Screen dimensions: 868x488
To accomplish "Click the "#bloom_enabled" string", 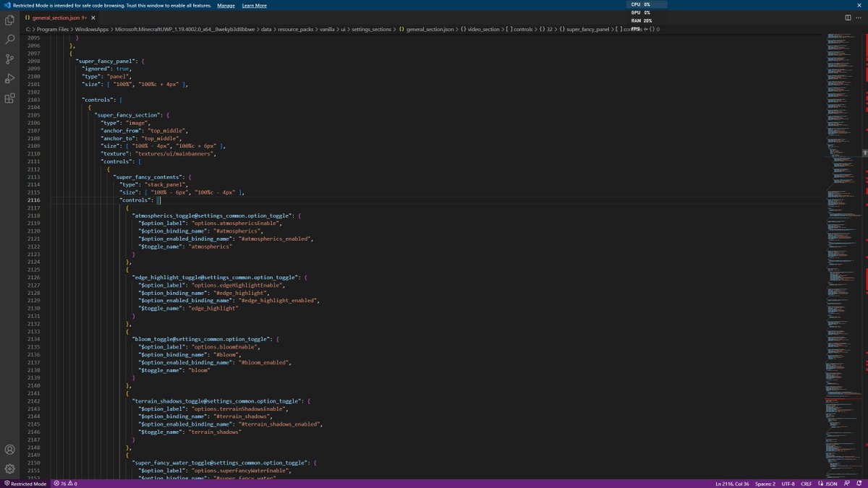I will (x=263, y=361).
